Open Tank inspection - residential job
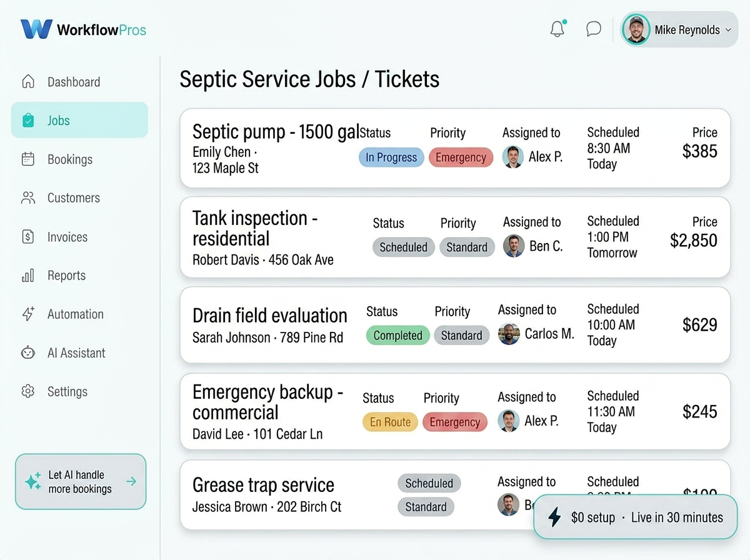Image resolution: width=750 pixels, height=560 pixels. (455, 237)
